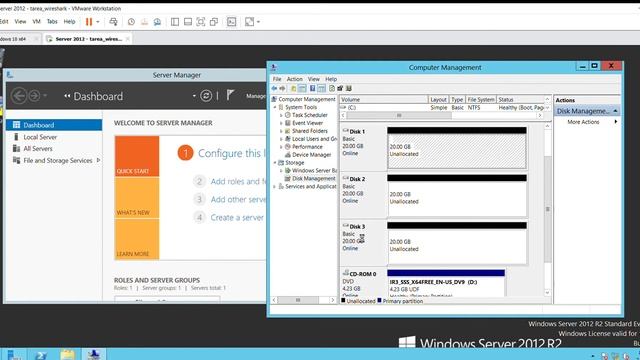Select the WHAT'S NEW tile
This screenshot has width=640, height=360.
click(x=137, y=198)
